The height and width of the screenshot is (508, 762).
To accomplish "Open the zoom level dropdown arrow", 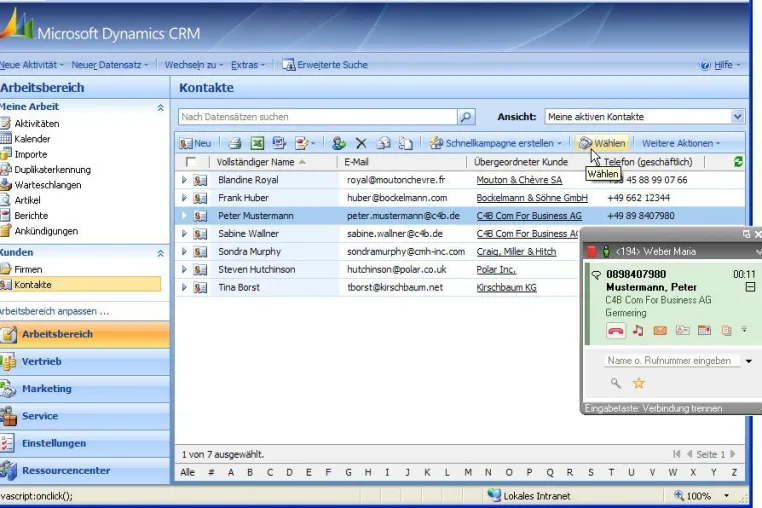I will 727,496.
